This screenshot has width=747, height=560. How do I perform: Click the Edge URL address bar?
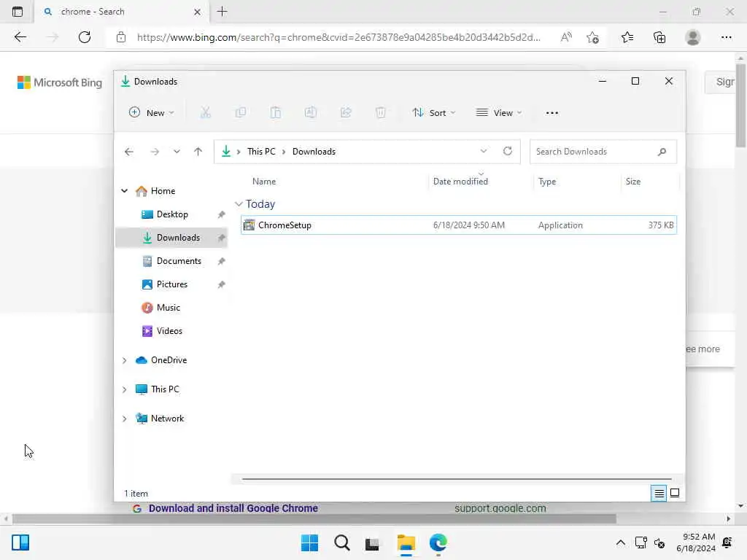338,37
